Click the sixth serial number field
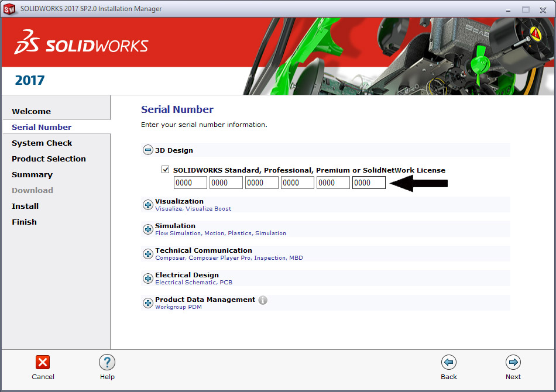 (x=369, y=183)
